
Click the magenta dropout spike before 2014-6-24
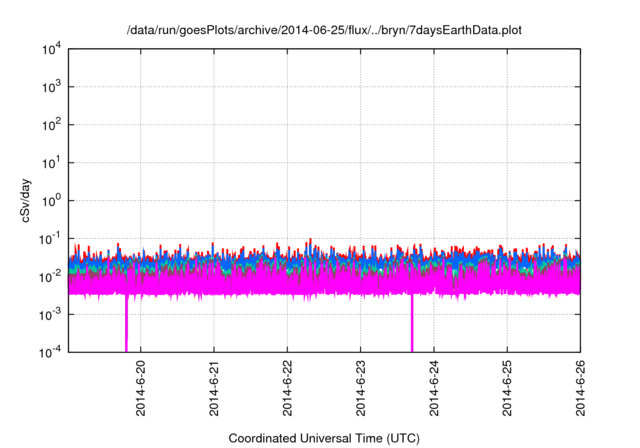(412, 323)
